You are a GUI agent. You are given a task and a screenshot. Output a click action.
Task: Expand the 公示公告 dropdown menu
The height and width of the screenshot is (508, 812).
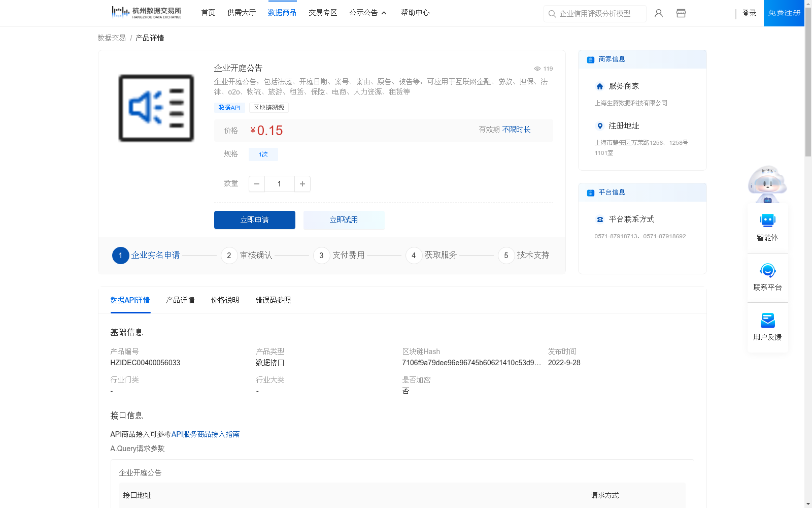(x=368, y=13)
